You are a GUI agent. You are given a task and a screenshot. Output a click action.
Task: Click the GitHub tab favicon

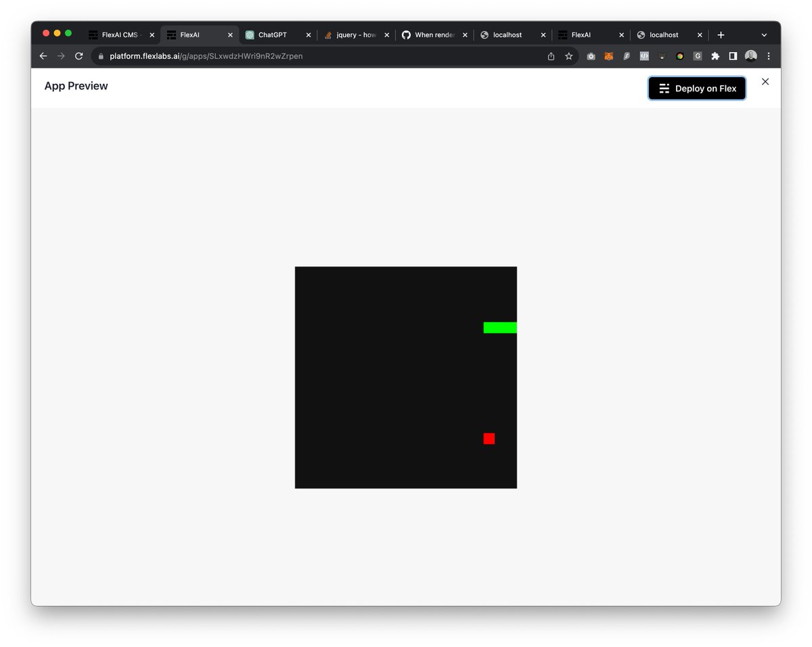point(406,35)
